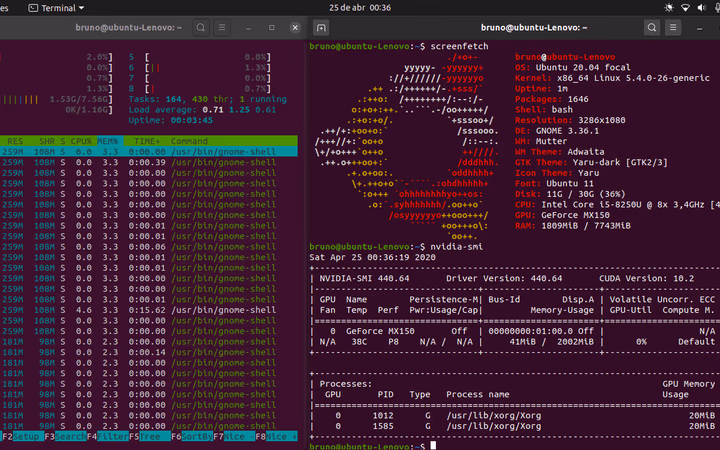Open the Wi-Fi network indicator
This screenshot has width=720, height=450.
tap(685, 8)
